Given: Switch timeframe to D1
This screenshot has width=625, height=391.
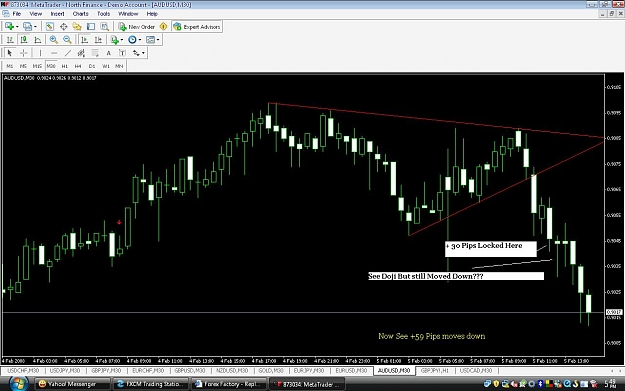Looking at the screenshot, I should [x=92, y=66].
